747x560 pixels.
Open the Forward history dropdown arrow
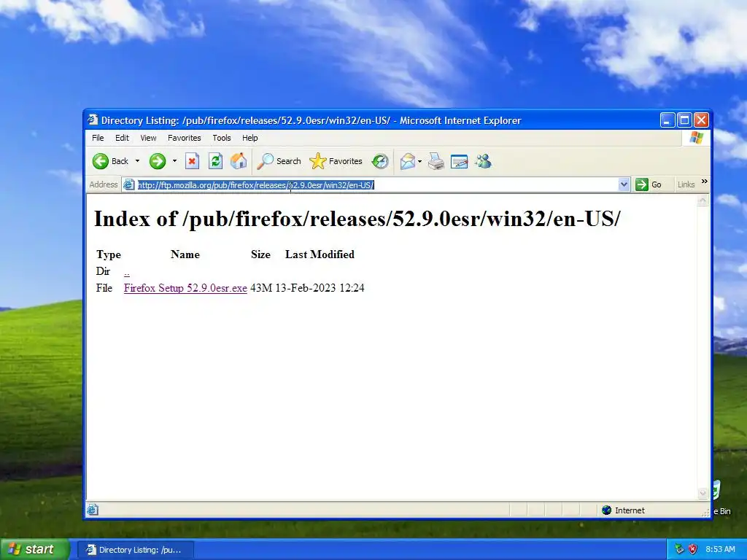coord(174,161)
